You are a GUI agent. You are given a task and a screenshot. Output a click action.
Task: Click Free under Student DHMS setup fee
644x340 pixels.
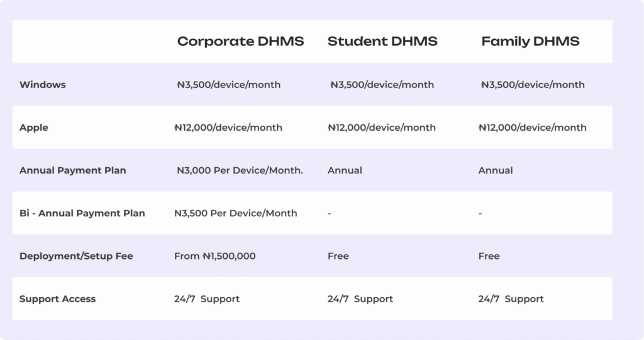point(338,256)
